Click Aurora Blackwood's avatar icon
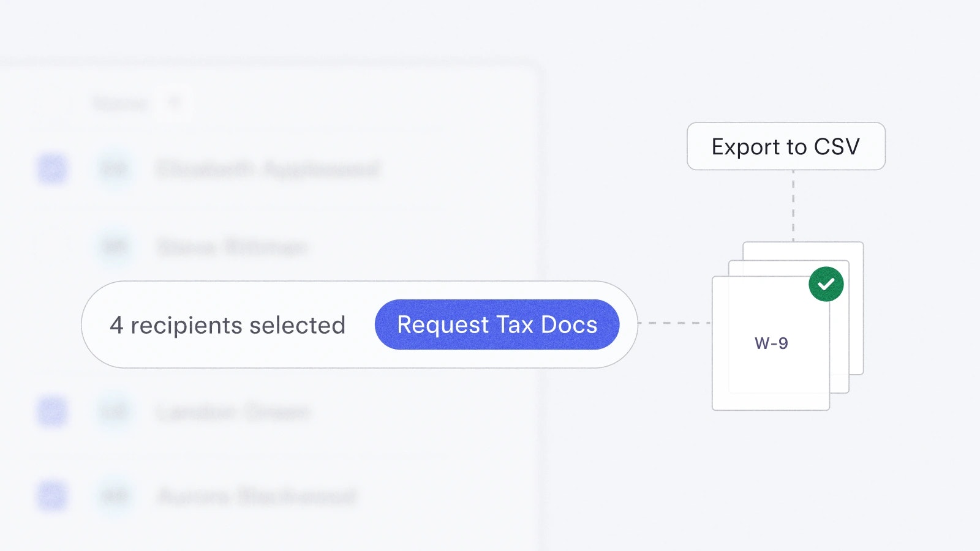This screenshot has width=980, height=551. 115,495
